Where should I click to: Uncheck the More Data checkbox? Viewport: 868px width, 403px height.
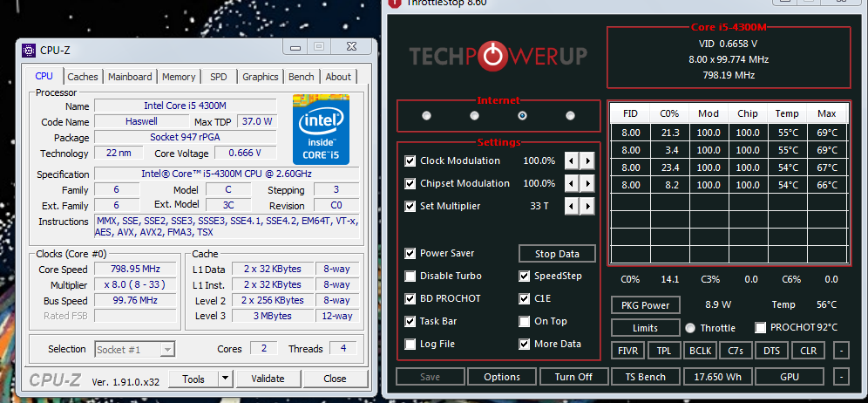pyautogui.click(x=525, y=345)
